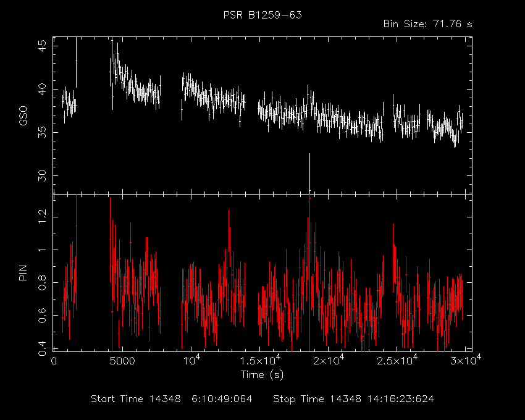Click the Stop Time 14348 14:16:23:624 text
Viewport: 525px width, 420px height.
[x=353, y=399]
